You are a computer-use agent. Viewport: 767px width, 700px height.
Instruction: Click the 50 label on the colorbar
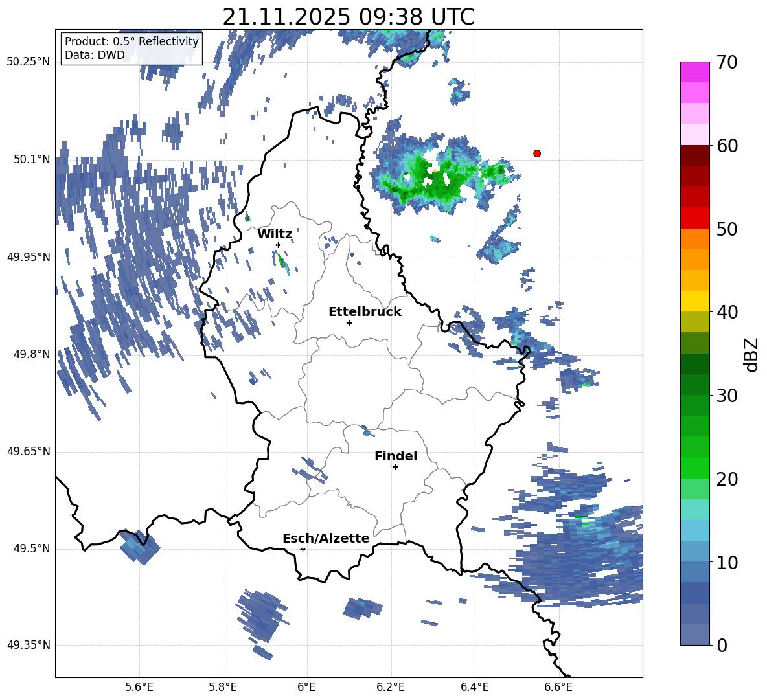pos(727,229)
